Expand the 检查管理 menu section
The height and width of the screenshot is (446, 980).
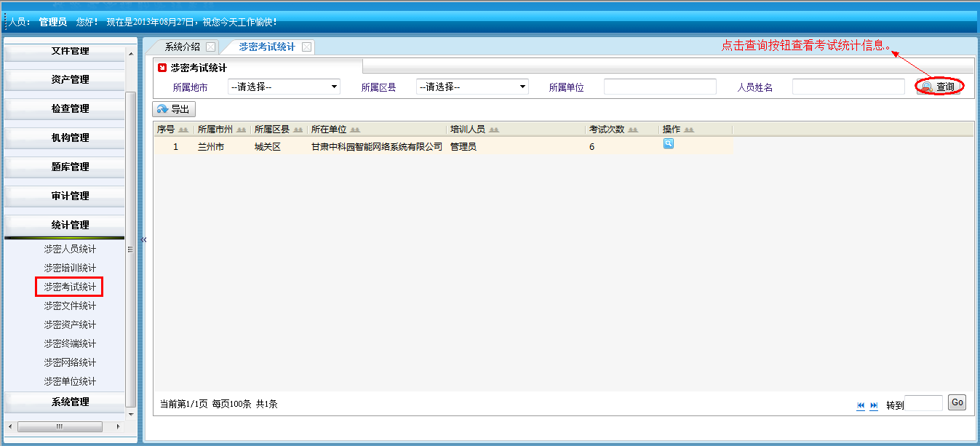[x=65, y=108]
